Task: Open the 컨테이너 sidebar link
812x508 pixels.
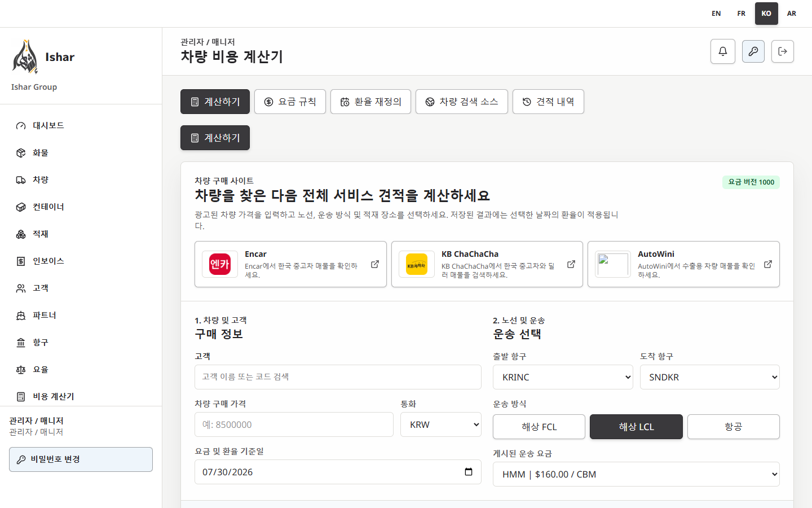Action: point(81,207)
